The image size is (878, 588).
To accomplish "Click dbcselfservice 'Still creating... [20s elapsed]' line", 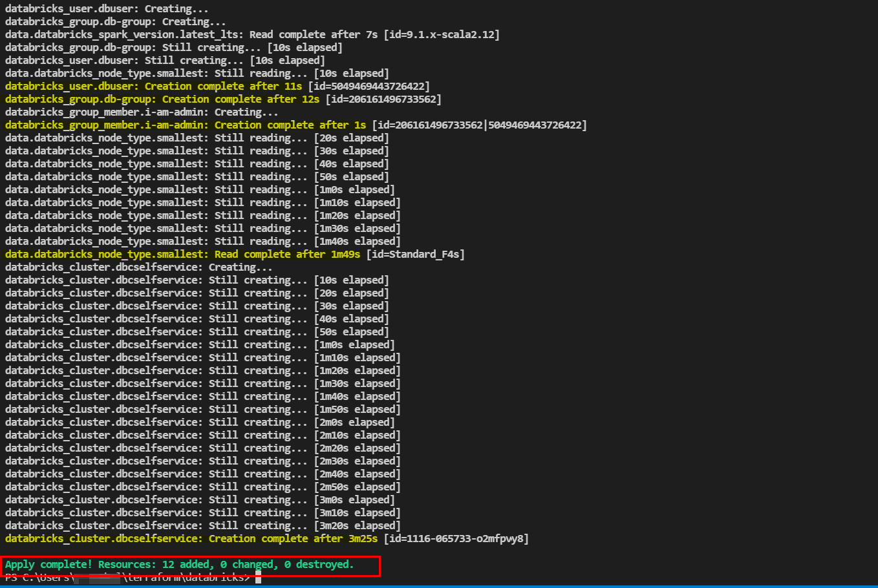I will 197,293.
